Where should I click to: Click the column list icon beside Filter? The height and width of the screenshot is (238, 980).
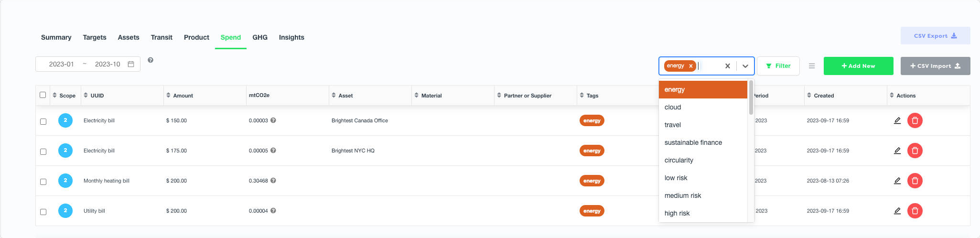click(x=812, y=66)
